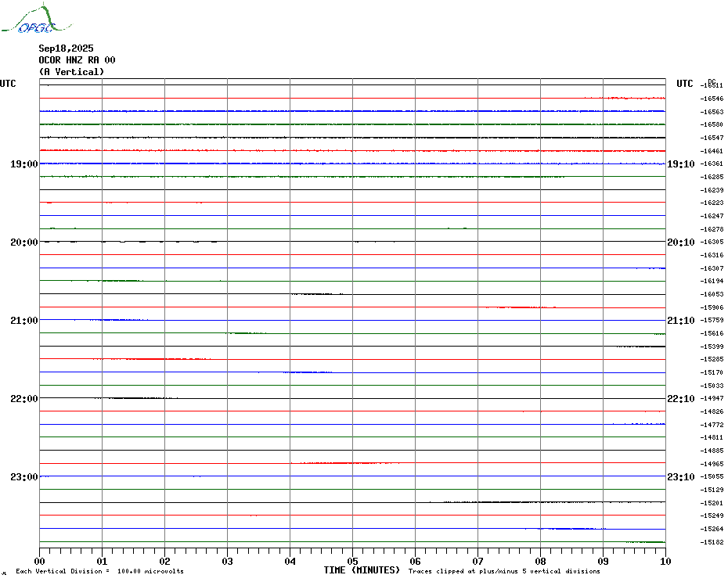Select the DC offset value -14772

click(712, 425)
